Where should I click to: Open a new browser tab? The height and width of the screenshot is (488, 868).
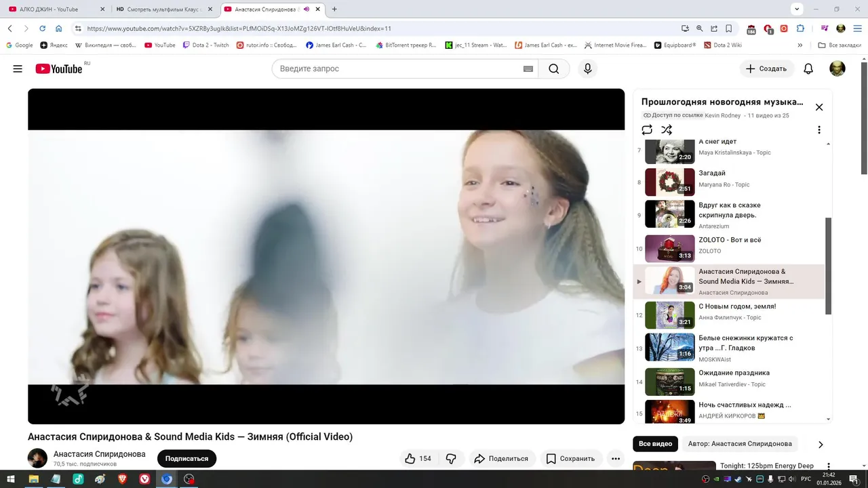334,9
